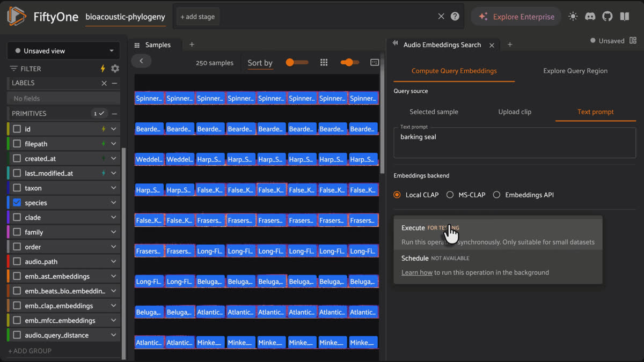This screenshot has width=644, height=362.
Task: Click the bioacoustic-phylogeny dataset name
Action: (125, 17)
